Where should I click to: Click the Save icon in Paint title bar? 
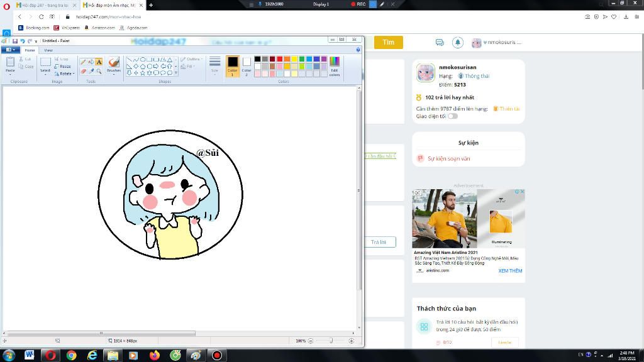pos(15,41)
